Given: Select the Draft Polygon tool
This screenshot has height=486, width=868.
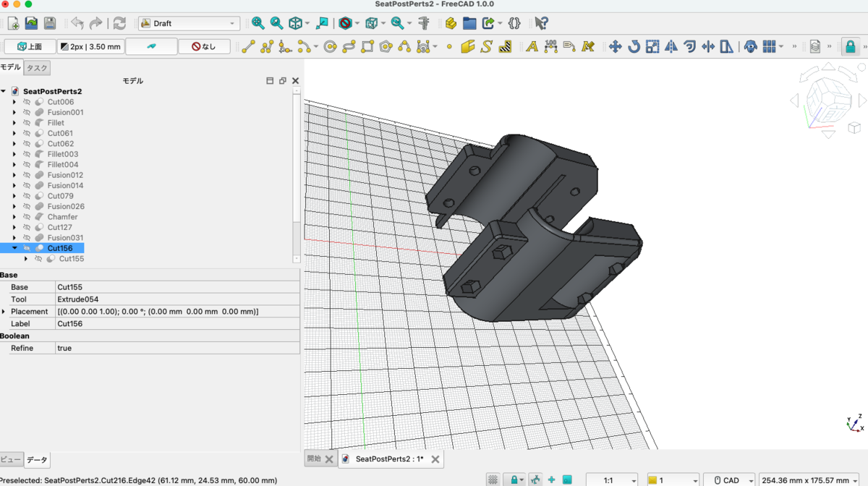Looking at the screenshot, I should [386, 47].
